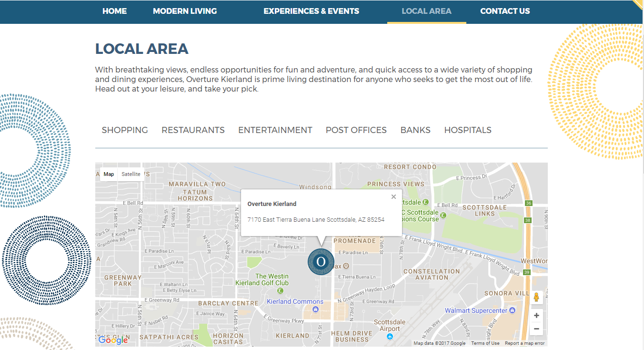
Task: Click Report a map error link
Action: [525, 343]
